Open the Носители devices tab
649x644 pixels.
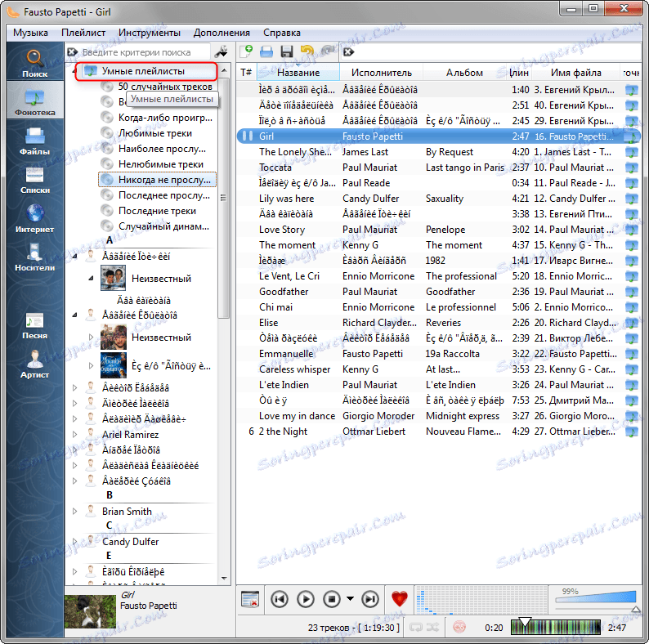35,257
